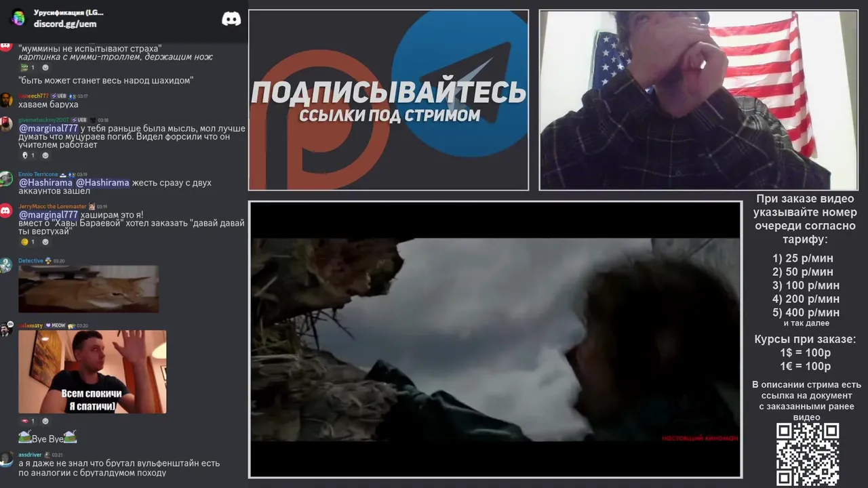
Task: Toggle the frog reaction under the mummi-troll message
Action: 27,68
